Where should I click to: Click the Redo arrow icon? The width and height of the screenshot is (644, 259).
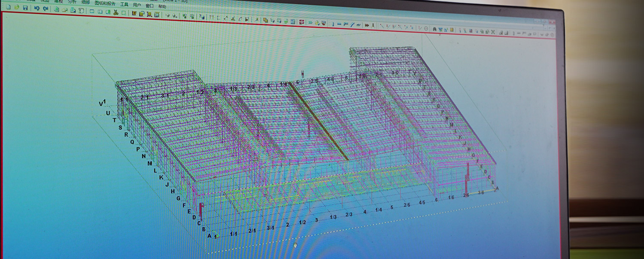click(x=46, y=9)
